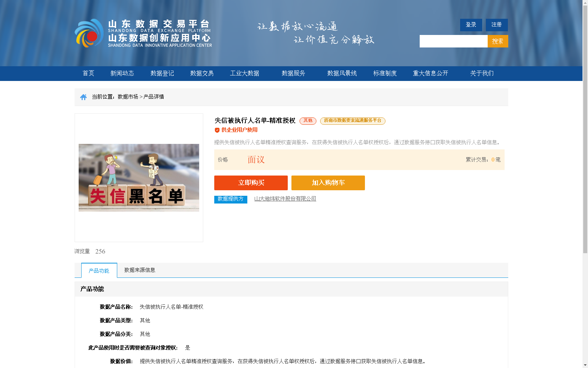Click the 数据提供方 blue label
588x368 pixels.
tap(231, 199)
